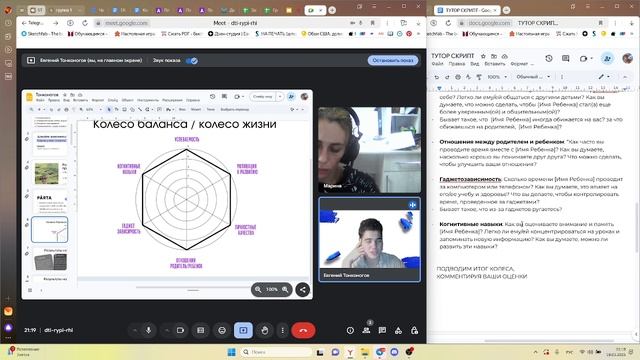This screenshot has height=360, width=640.
Task: Open video settings arrow beside camera
Action: 167,330
